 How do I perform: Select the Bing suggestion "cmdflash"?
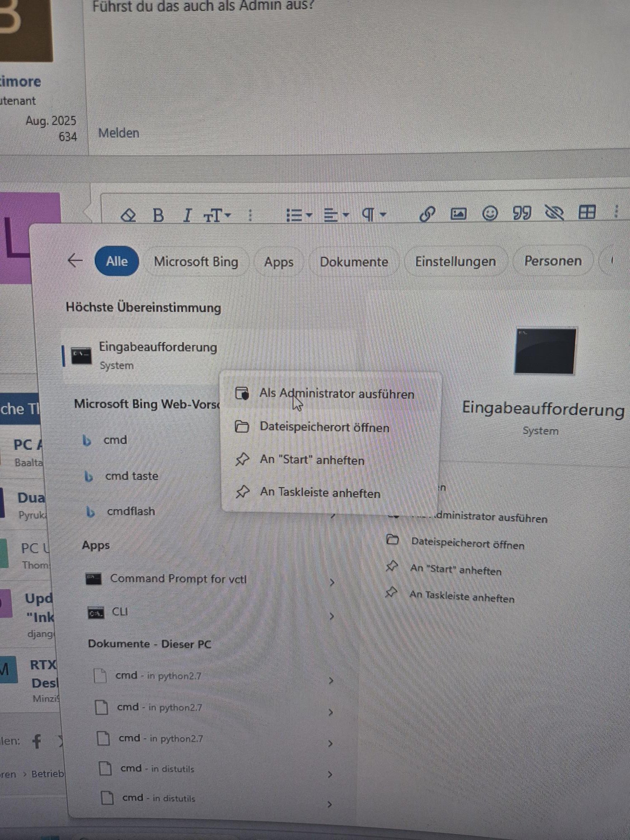point(131,512)
